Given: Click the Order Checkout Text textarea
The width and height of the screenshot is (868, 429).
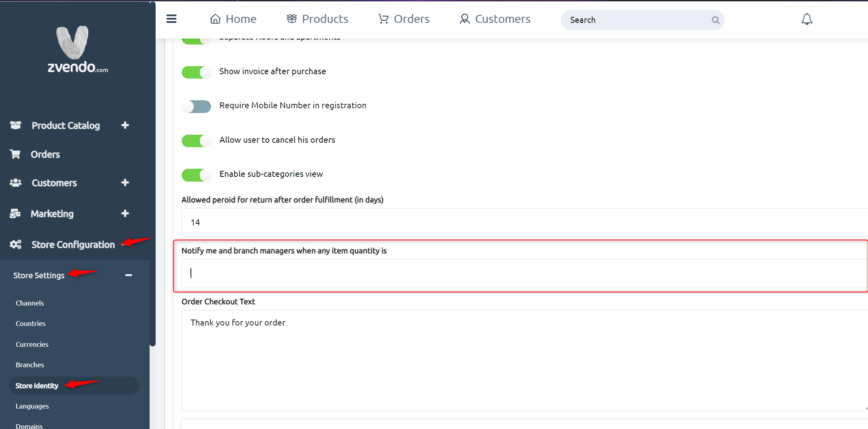Looking at the screenshot, I should coord(525,360).
